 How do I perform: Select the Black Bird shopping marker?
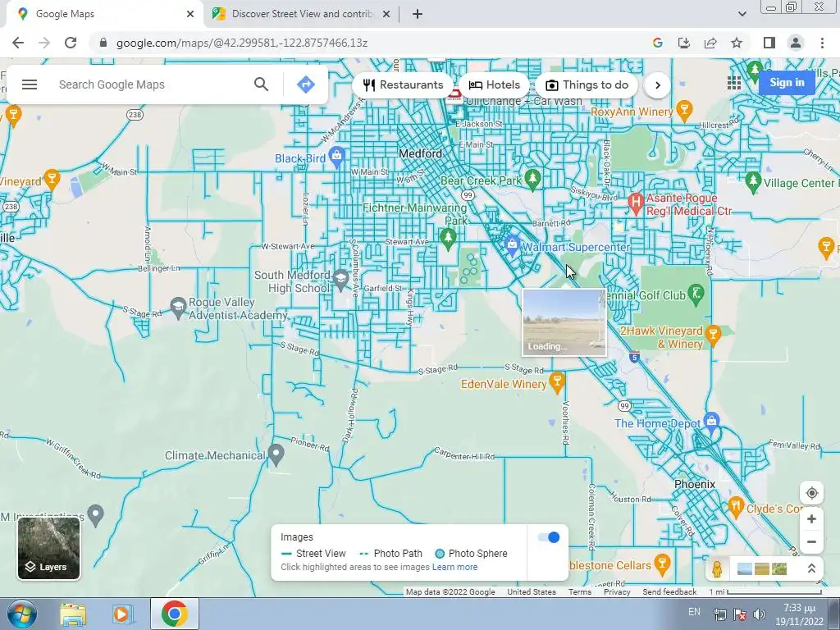[337, 157]
